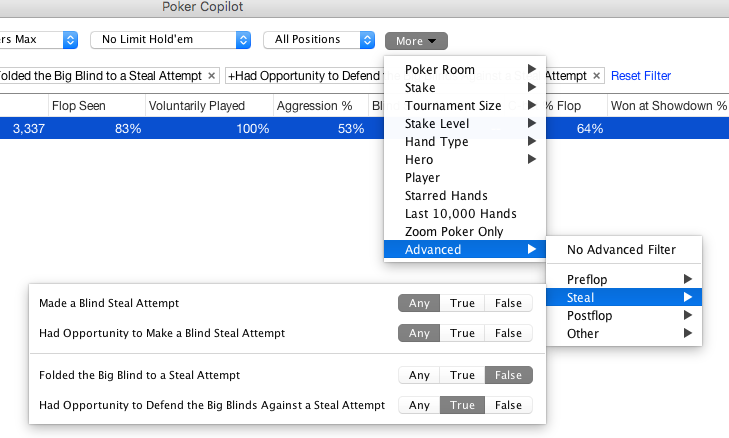This screenshot has width=729, height=438.
Task: Set Had Opportunity to Make Blind Steal to False
Action: (x=508, y=333)
